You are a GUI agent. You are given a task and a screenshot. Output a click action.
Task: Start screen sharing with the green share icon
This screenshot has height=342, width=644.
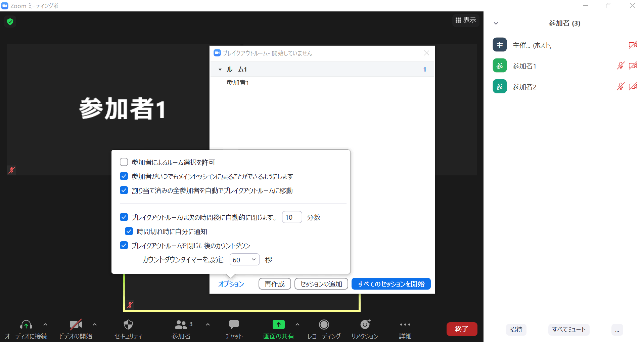click(x=278, y=325)
